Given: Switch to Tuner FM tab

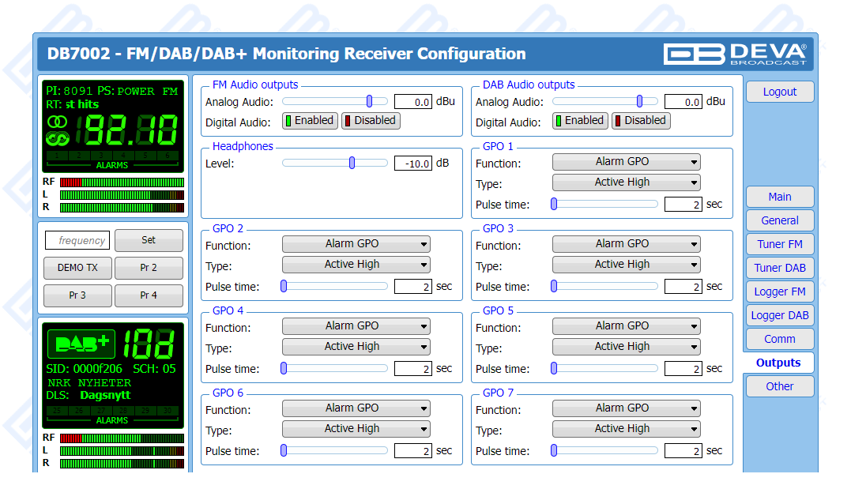Looking at the screenshot, I should click(779, 244).
